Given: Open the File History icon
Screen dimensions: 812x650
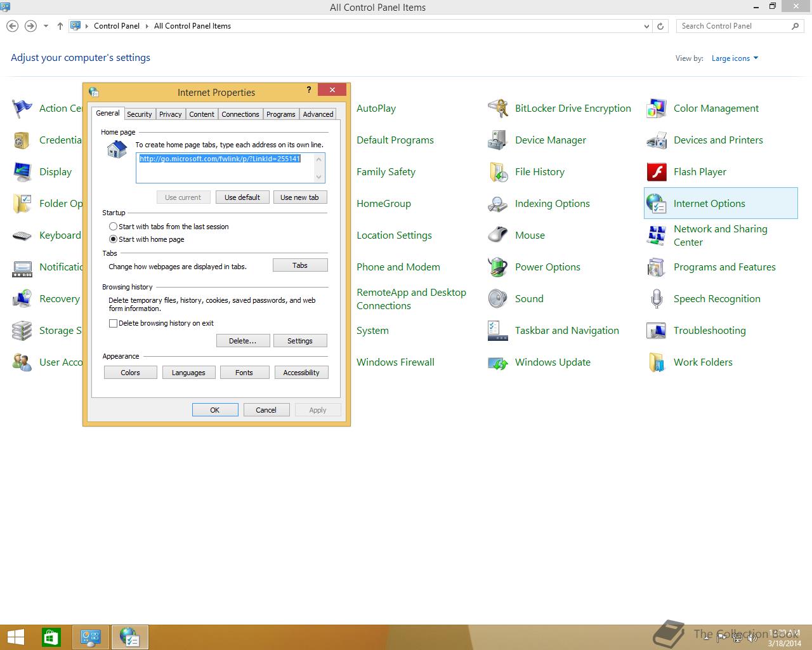Looking at the screenshot, I should 498,172.
